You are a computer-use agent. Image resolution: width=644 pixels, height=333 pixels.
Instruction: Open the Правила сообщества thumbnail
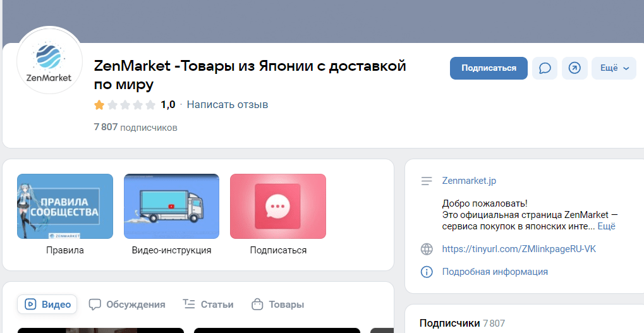tap(65, 206)
